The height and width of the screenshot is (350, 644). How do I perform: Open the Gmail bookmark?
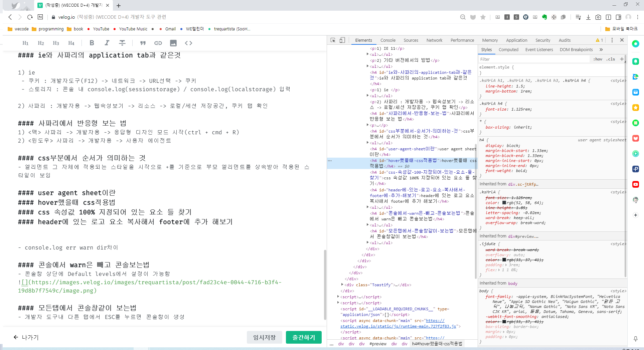pos(167,29)
